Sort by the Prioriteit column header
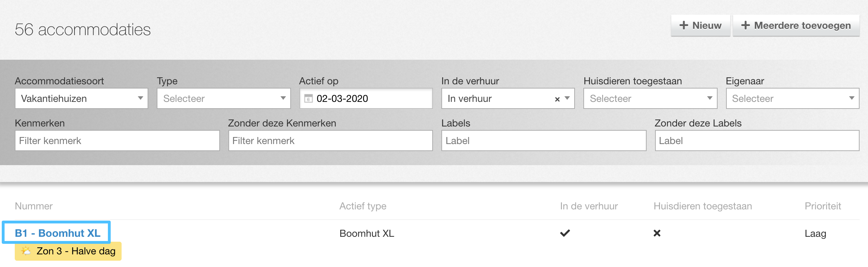The image size is (868, 267). [x=823, y=206]
